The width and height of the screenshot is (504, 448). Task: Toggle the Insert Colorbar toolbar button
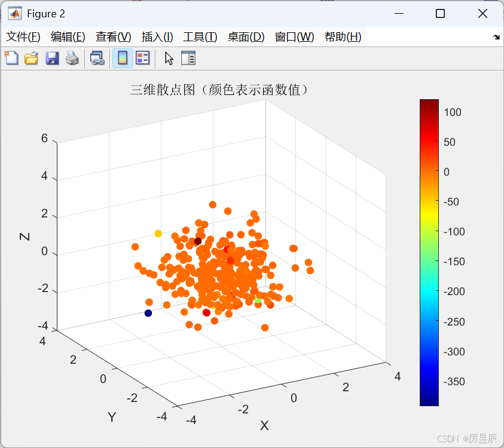click(123, 59)
